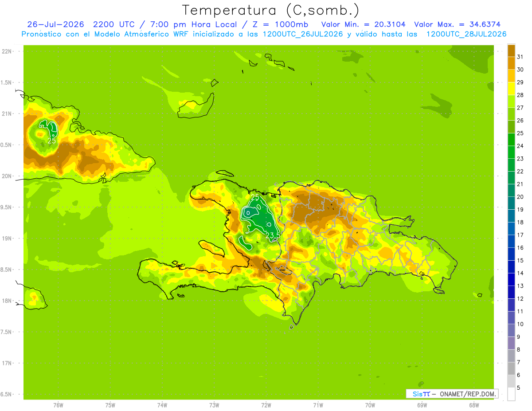Click the dark brown swatch above 31
The image size is (532, 411).
[511, 51]
